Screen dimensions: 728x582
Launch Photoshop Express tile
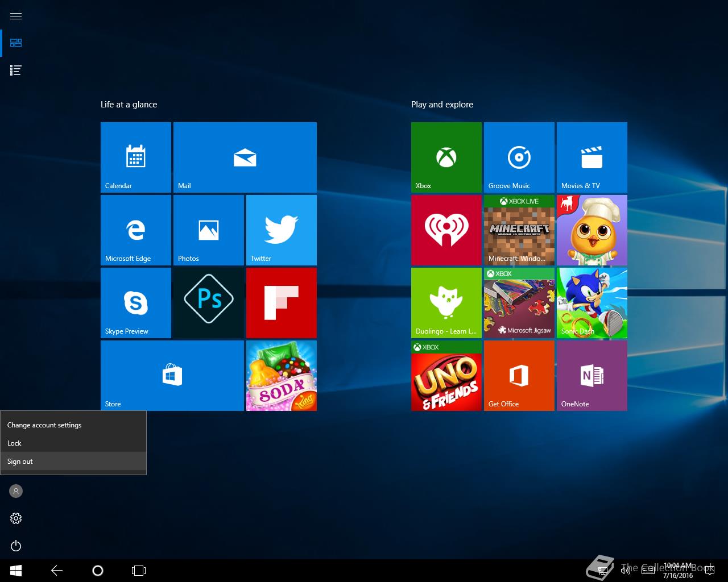[x=209, y=303]
